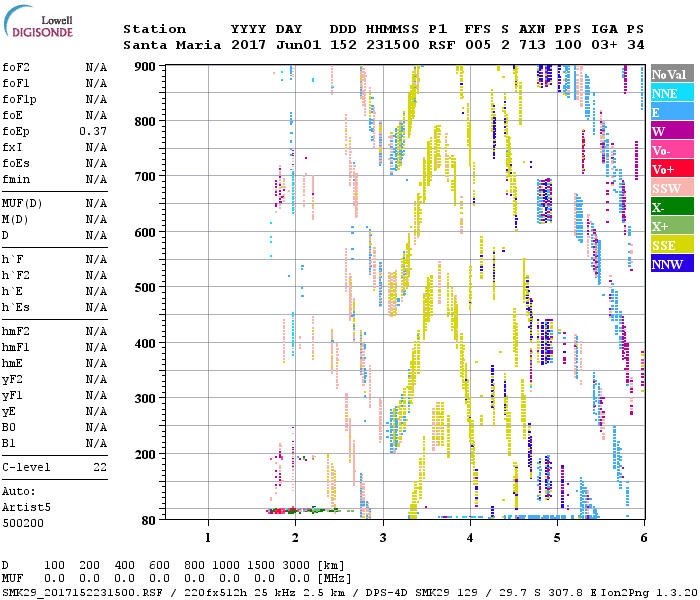The width and height of the screenshot is (700, 600).
Task: Click the 300 km height axis label
Action: (145, 399)
